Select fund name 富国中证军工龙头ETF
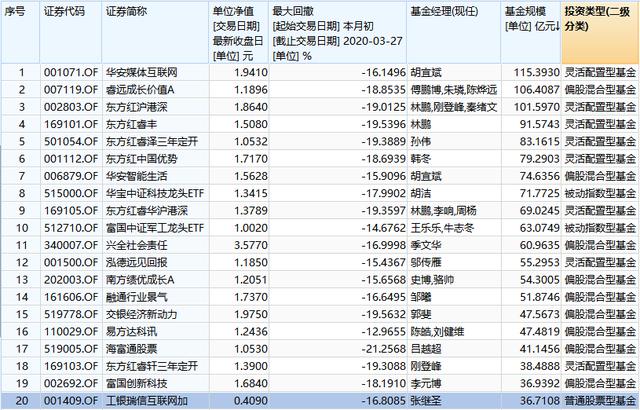Screen dimensions: 640x410 coord(155,228)
